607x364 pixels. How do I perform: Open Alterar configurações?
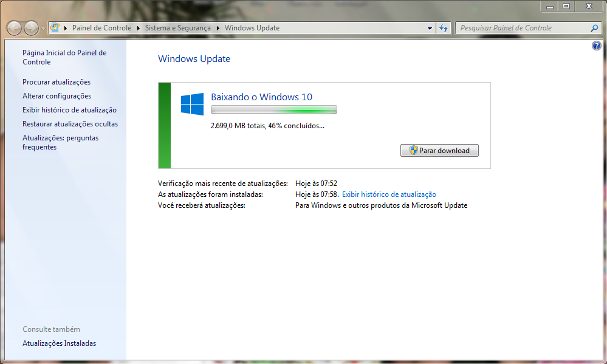(x=57, y=96)
